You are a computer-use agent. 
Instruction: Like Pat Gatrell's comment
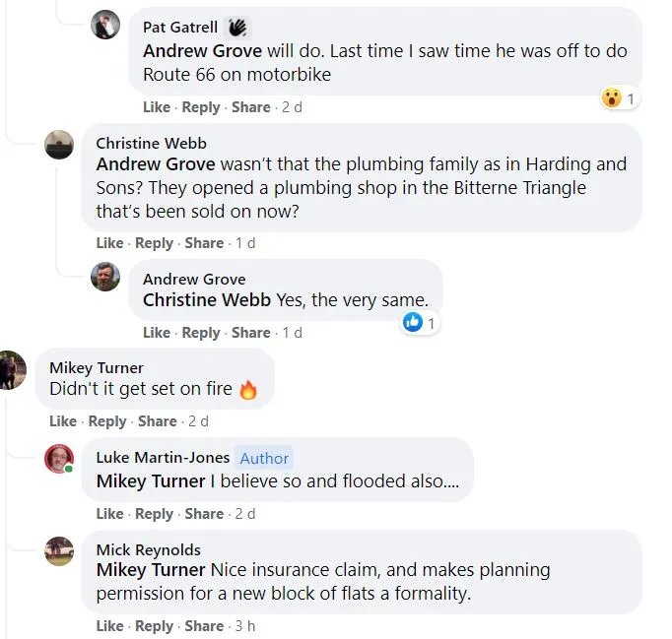click(156, 107)
